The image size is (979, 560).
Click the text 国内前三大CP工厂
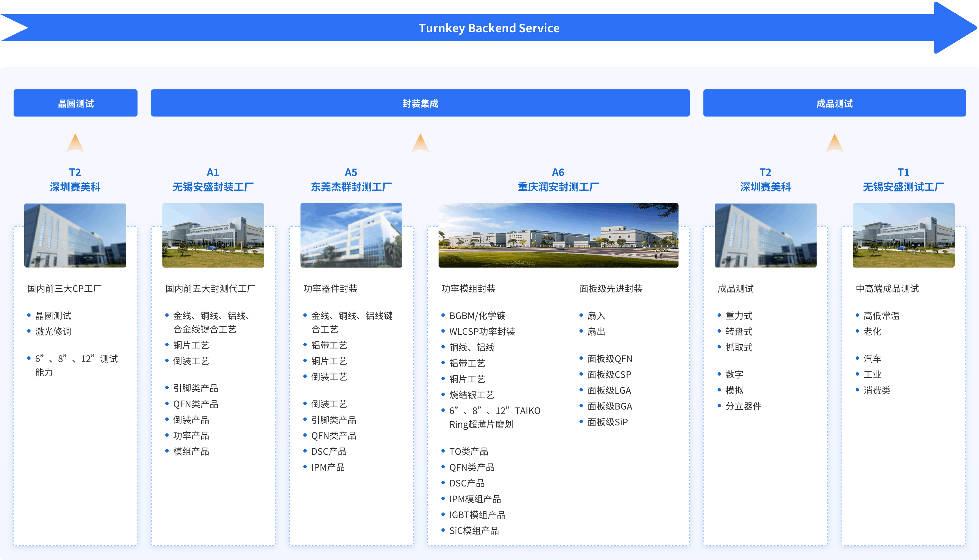click(x=64, y=288)
